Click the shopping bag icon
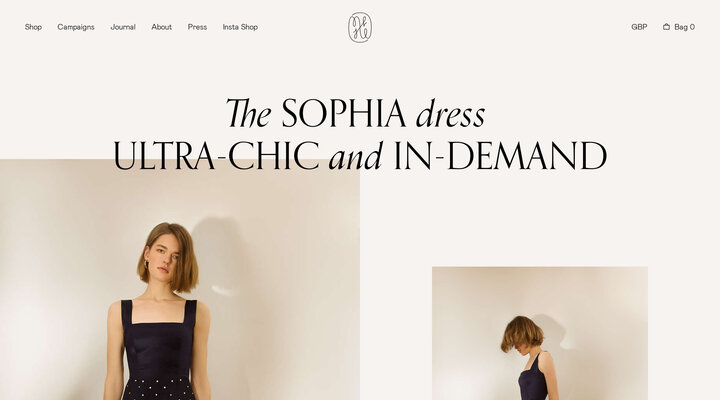This screenshot has width=720, height=400. tap(666, 27)
